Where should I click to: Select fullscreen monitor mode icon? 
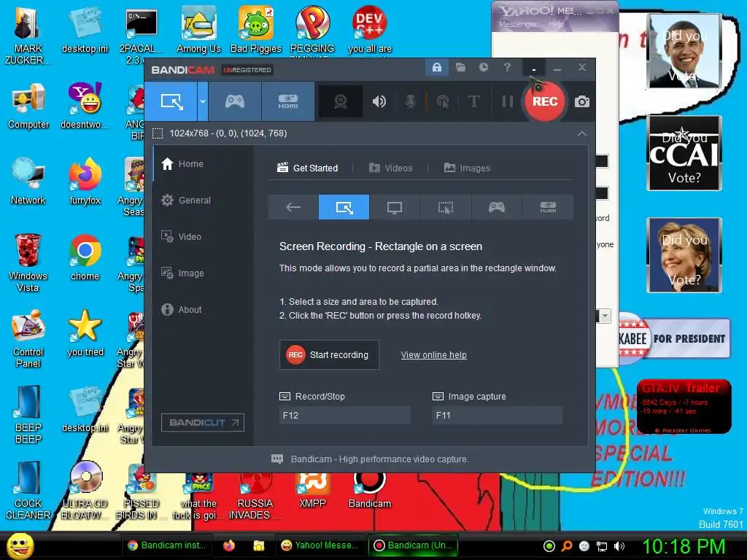pos(395,207)
